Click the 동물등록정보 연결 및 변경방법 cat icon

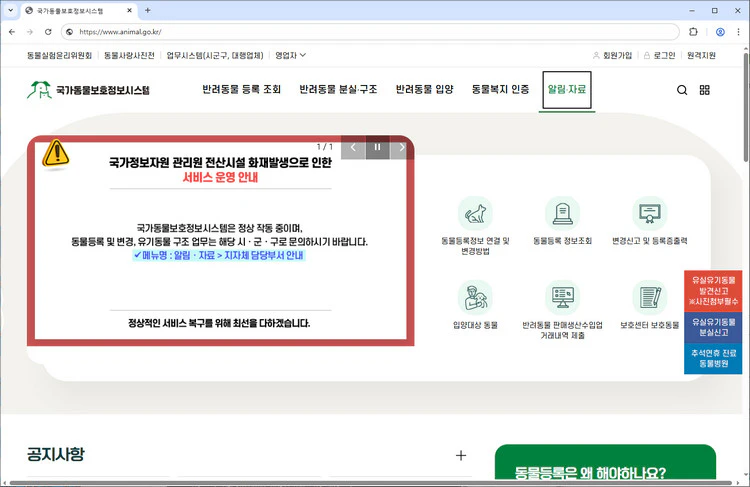click(x=475, y=213)
